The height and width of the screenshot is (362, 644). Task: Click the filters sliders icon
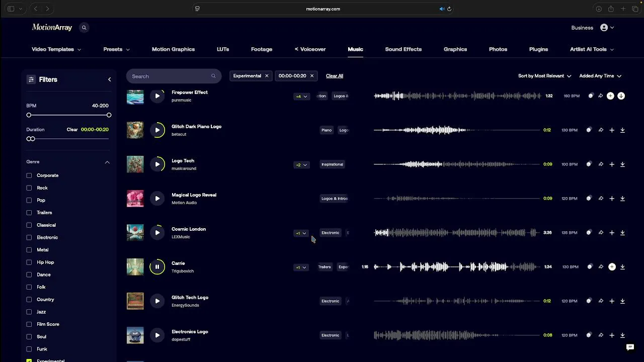click(x=31, y=79)
